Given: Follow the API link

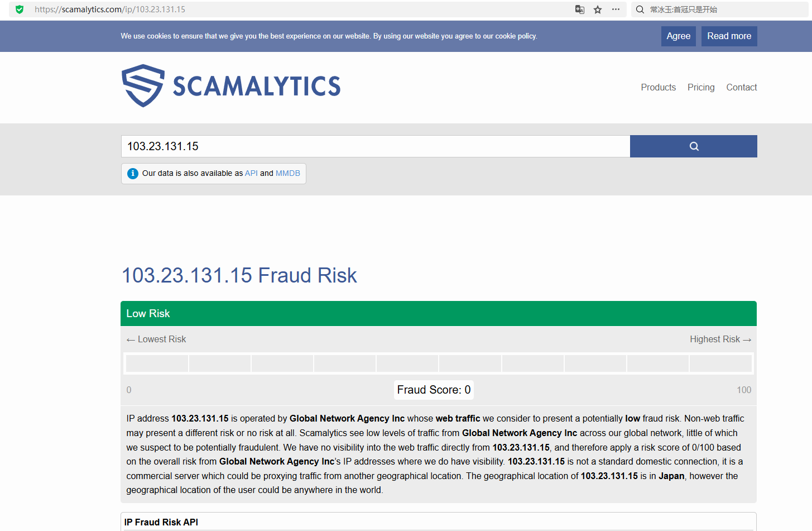Looking at the screenshot, I should [251, 173].
